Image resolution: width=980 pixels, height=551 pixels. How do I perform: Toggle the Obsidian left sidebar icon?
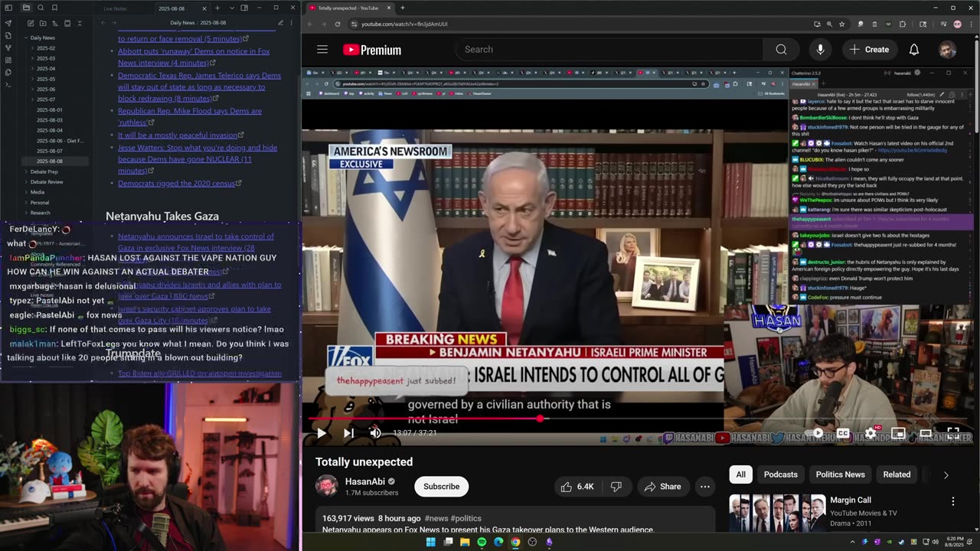(8, 8)
